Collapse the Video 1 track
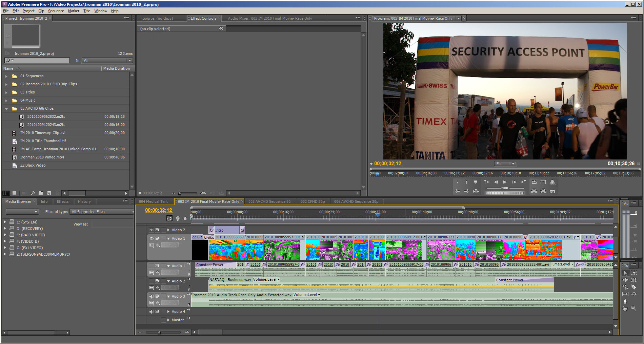Screen dimensions: 644x344 [x=168, y=238]
